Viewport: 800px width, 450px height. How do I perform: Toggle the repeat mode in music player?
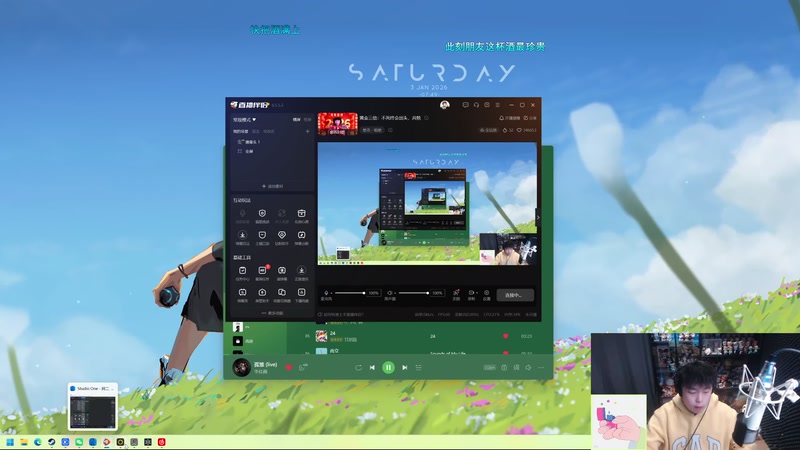click(358, 367)
